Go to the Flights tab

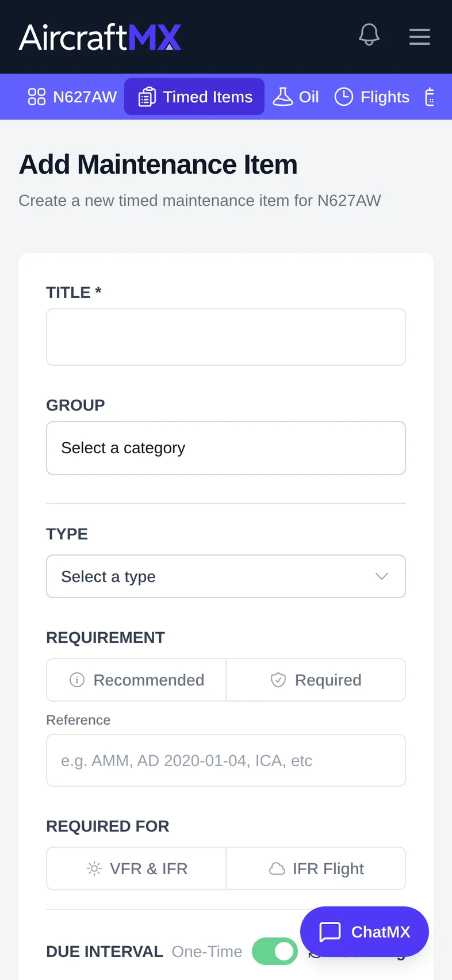[372, 97]
